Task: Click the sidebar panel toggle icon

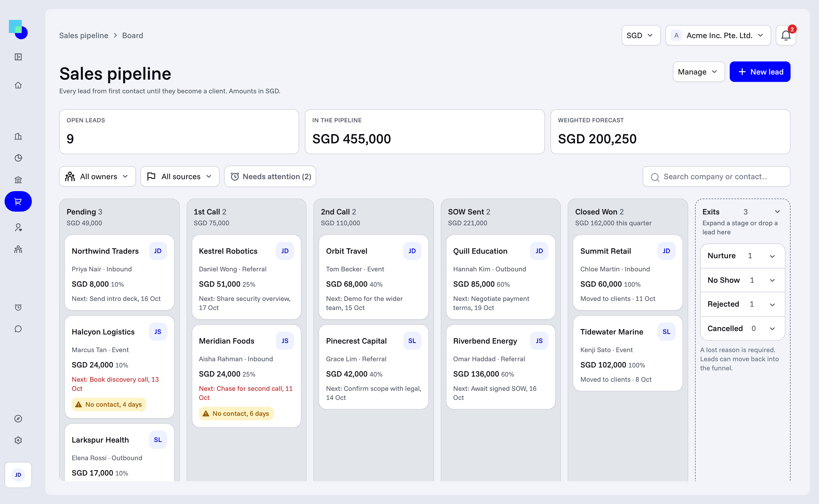Action: click(18, 57)
